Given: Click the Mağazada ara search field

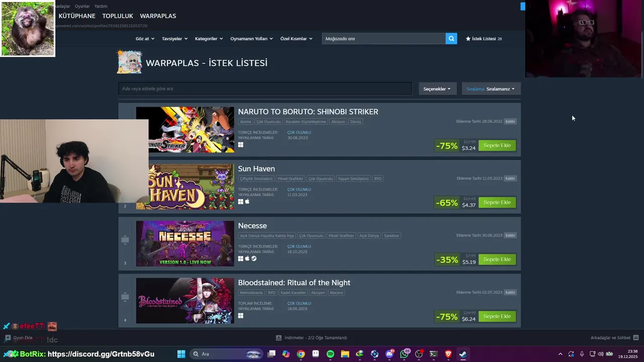Looking at the screenshot, I should pos(384,38).
